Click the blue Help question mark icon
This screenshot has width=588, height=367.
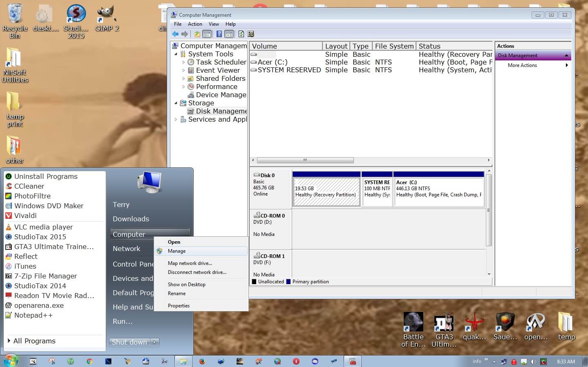(x=219, y=34)
